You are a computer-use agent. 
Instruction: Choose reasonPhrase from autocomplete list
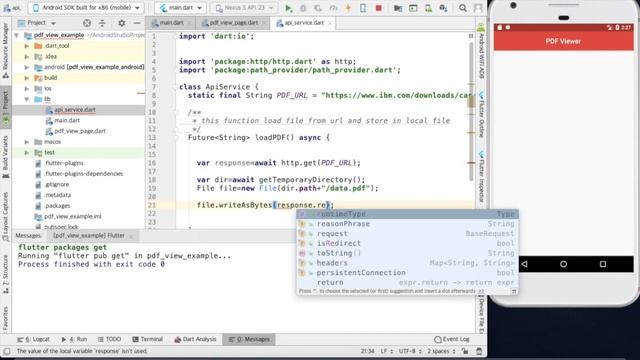[x=407, y=224]
